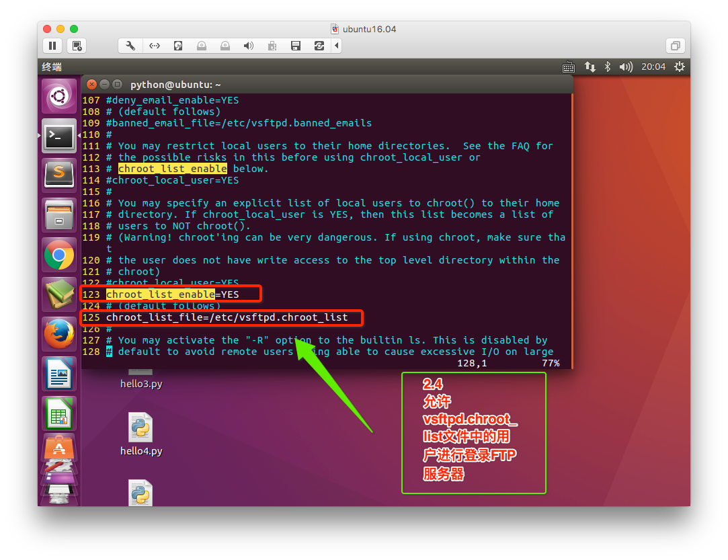Open LibreOffice Writer launcher icon

pos(59,374)
